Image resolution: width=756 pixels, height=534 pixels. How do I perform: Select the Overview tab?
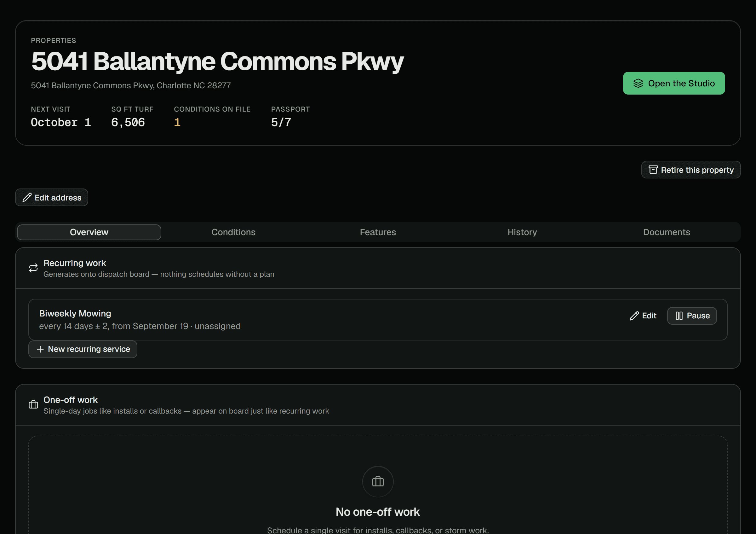pos(89,232)
